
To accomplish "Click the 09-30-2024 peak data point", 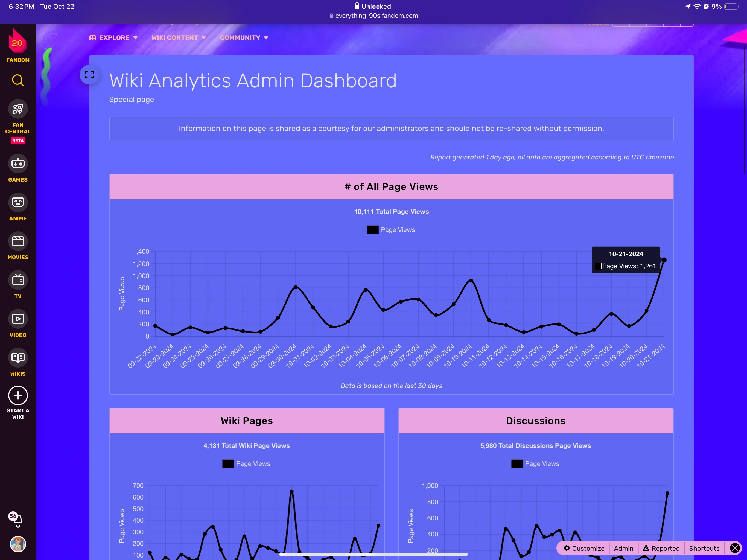I will tap(296, 287).
